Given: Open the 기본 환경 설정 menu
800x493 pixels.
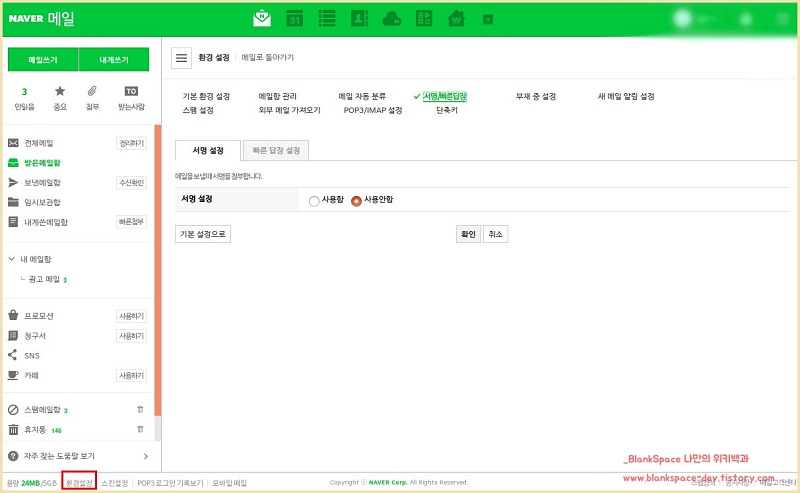Looking at the screenshot, I should (x=206, y=96).
